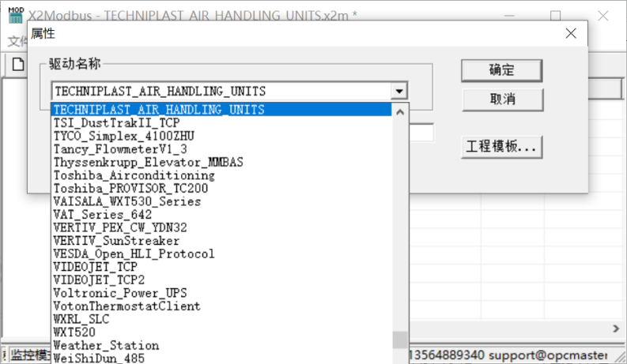
Task: Select VESDA_Open_HLI_Protocol driver
Action: tap(222, 253)
